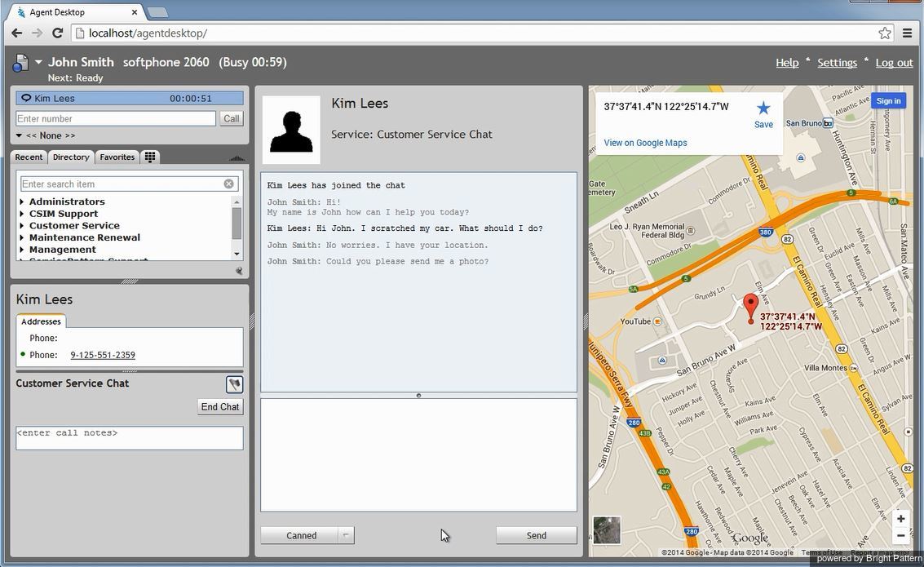Screen dimensions: 924x567
Task: Click the Call button
Action: (x=232, y=118)
